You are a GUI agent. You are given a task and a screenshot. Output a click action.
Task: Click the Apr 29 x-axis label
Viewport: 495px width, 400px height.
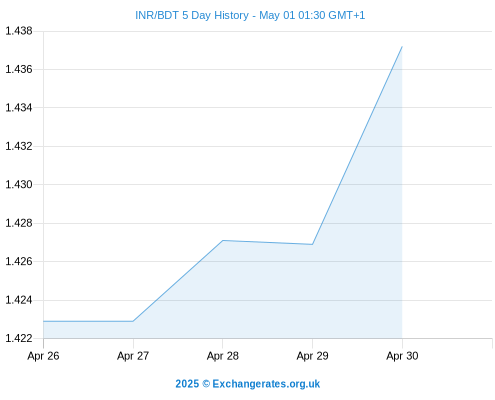(x=312, y=356)
